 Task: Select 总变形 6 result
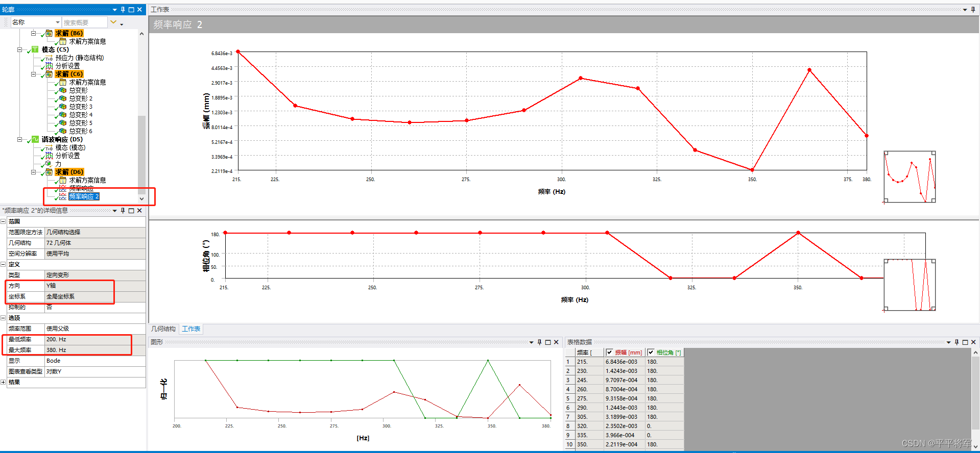81,131
